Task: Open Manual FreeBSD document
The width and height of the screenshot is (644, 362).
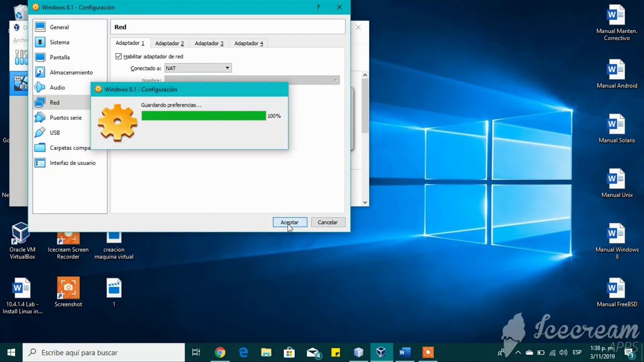Action: (617, 293)
